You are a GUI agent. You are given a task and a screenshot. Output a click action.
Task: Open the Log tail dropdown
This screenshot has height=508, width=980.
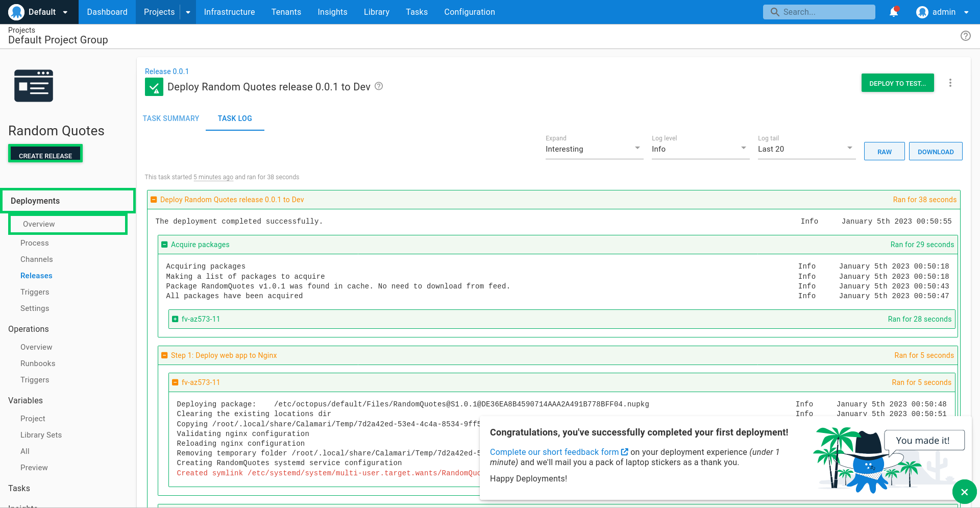pyautogui.click(x=806, y=149)
